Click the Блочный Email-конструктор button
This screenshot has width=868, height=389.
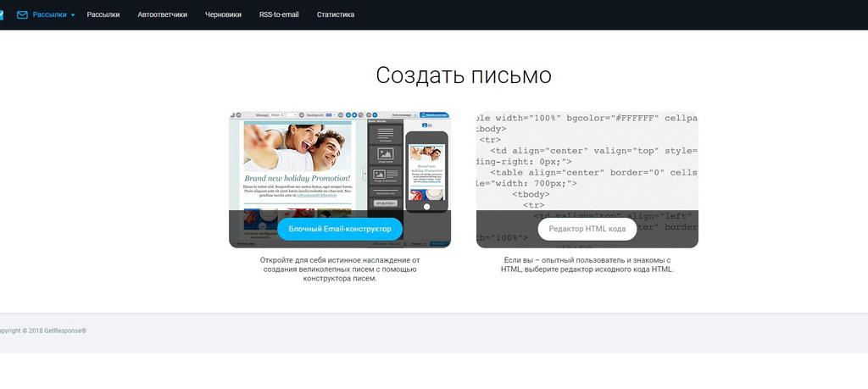click(x=340, y=229)
